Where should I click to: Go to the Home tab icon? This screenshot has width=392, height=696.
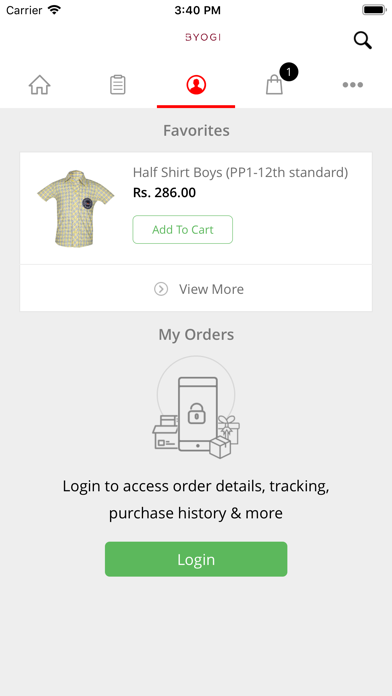coord(40,84)
